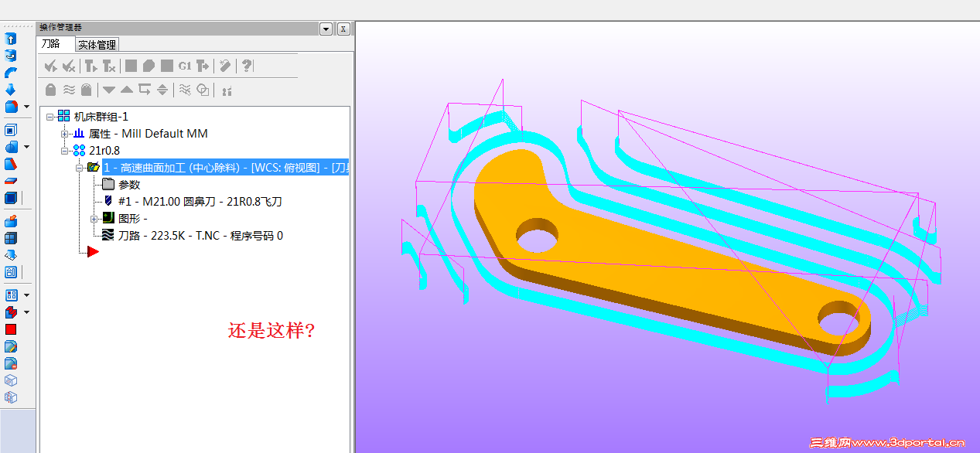The width and height of the screenshot is (980, 453).
Task: Open 刀路 - 223.5K - T.NC item
Action: point(200,236)
